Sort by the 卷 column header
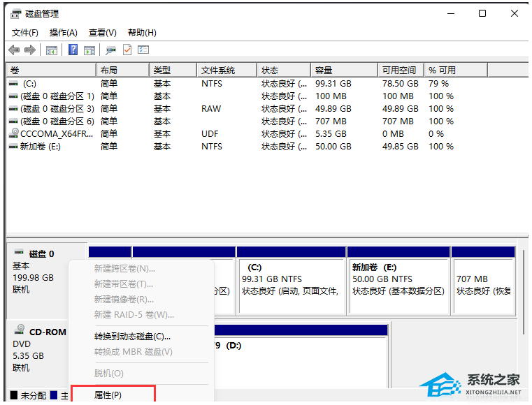 click(x=52, y=70)
